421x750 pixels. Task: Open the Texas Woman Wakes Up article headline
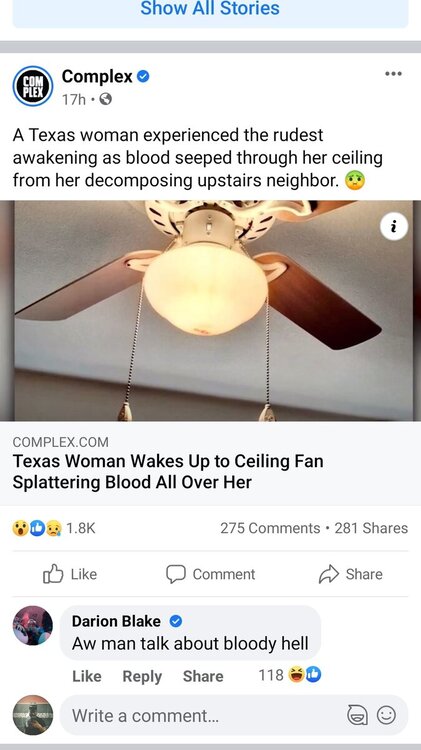coord(168,471)
